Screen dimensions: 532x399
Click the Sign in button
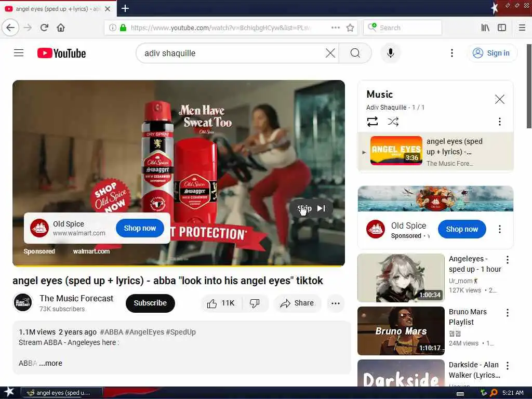[493, 53]
